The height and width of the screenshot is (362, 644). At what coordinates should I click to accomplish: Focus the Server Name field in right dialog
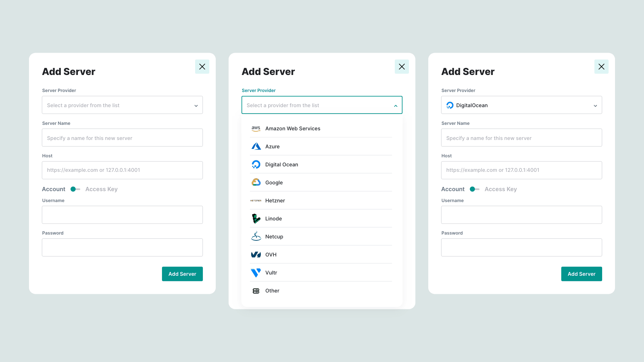(x=522, y=138)
